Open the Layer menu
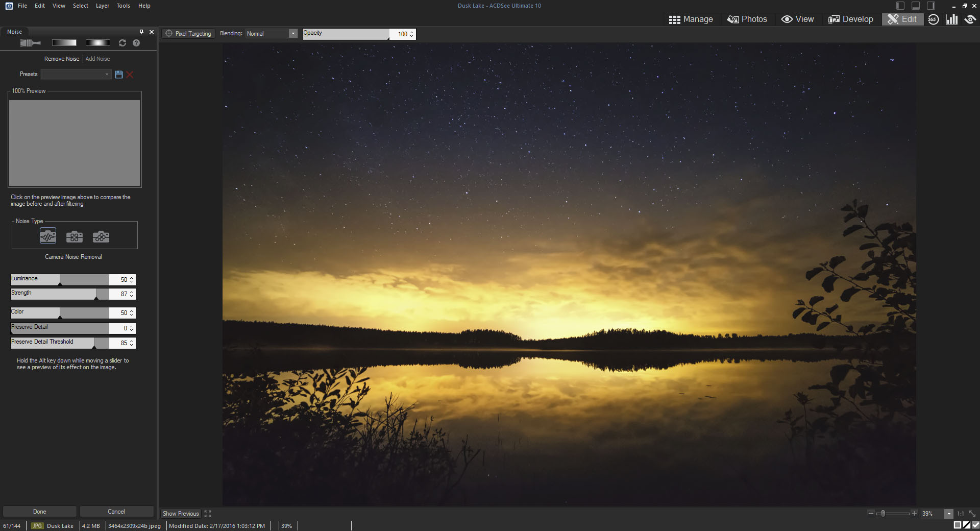This screenshot has height=531, width=980. coord(102,6)
